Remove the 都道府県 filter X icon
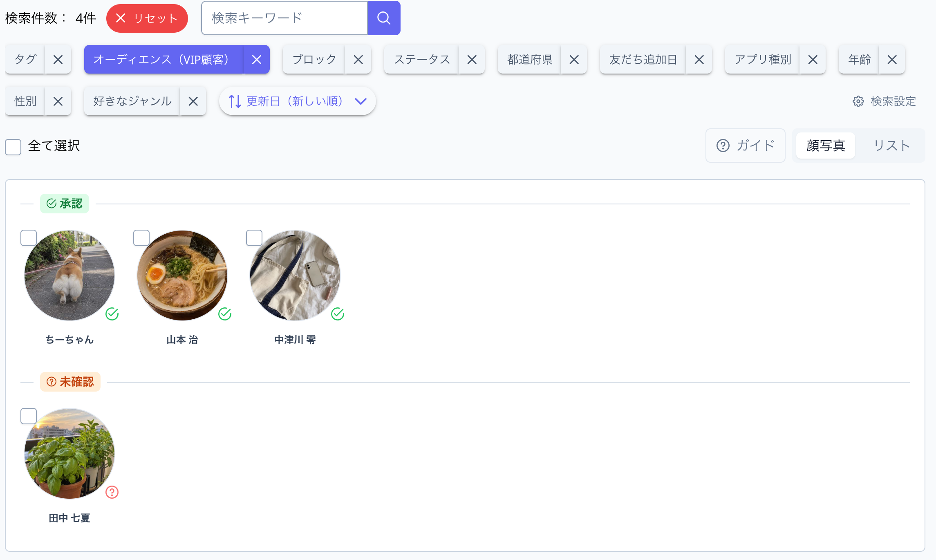936x560 pixels. pyautogui.click(x=574, y=60)
